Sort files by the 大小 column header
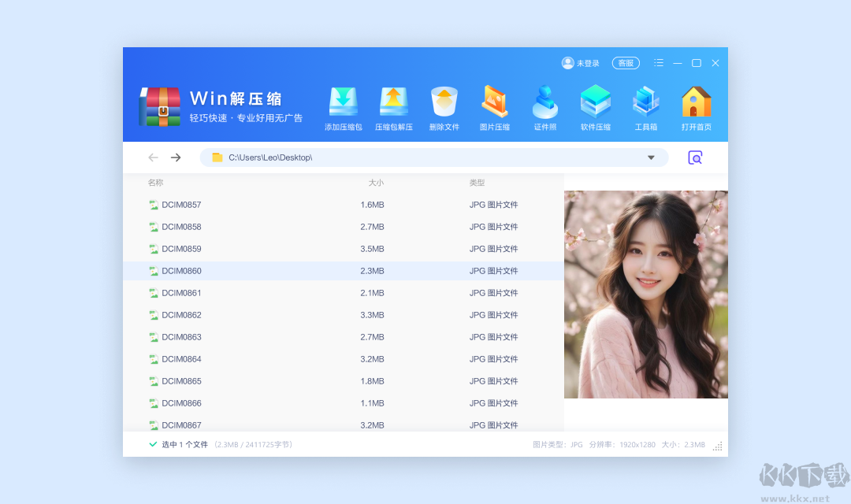 click(x=377, y=182)
